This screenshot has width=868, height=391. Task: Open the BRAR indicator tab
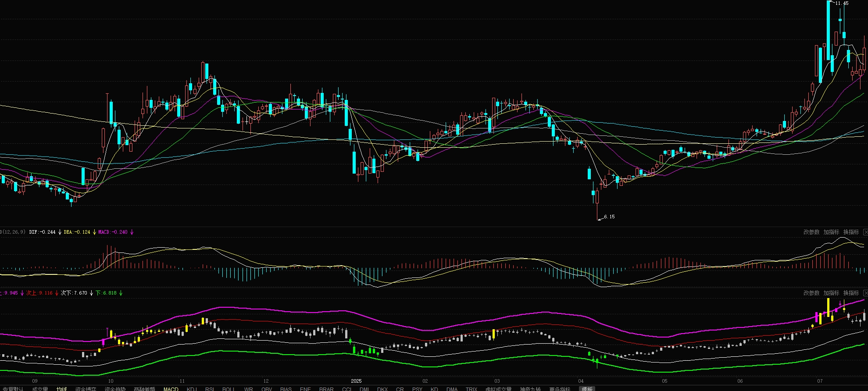(x=326, y=389)
